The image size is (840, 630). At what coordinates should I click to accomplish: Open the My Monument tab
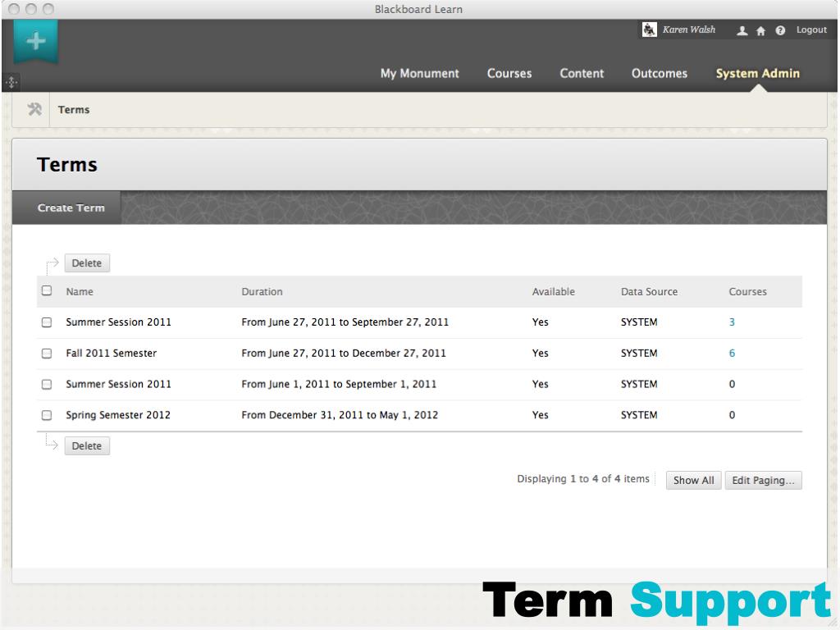click(419, 73)
